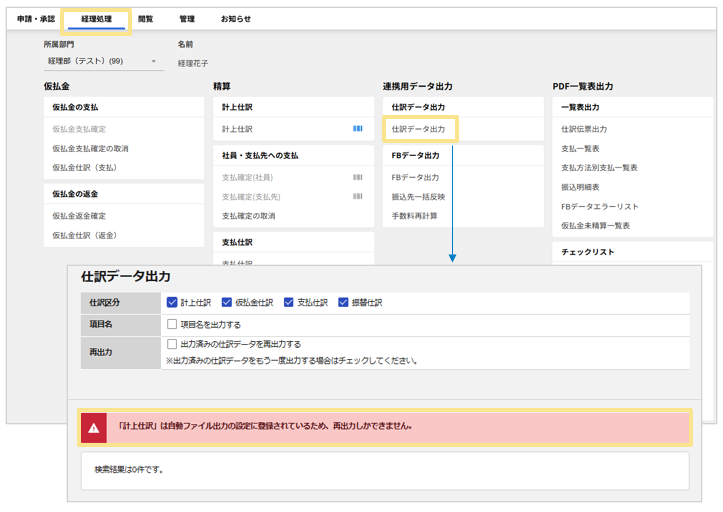Image resolution: width=723 pixels, height=512 pixels.
Task: Click the 再出力 row label
Action: (101, 352)
